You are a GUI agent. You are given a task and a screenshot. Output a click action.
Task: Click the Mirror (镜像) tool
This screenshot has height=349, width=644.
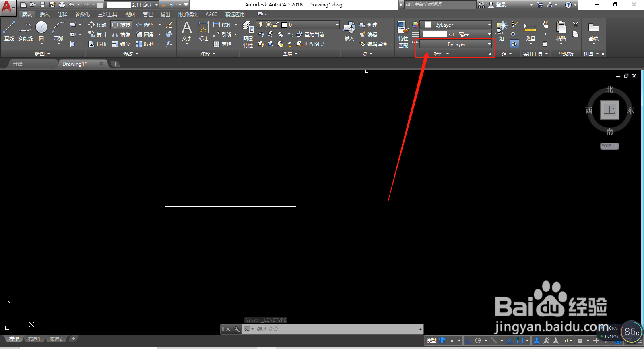121,34
